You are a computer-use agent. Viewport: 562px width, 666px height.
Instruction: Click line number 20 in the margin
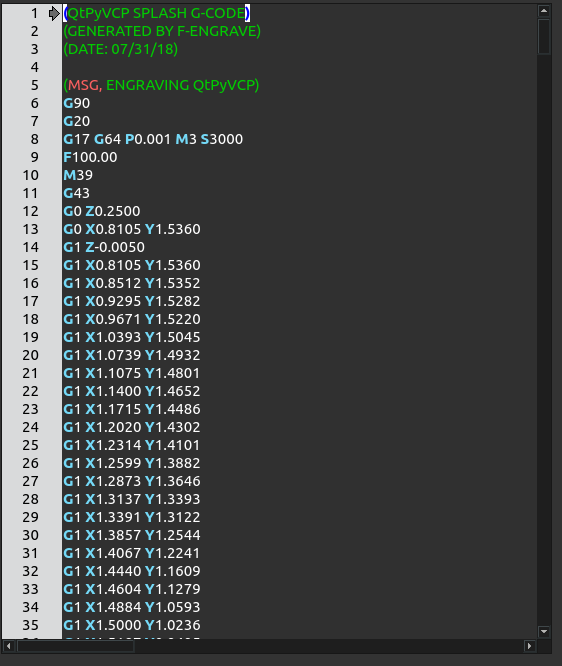pyautogui.click(x=31, y=355)
